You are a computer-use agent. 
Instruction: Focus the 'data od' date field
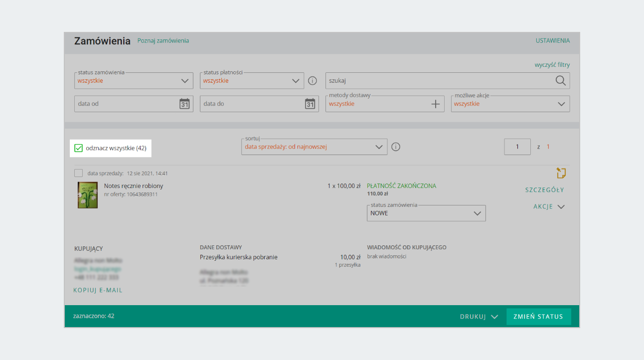(134, 104)
